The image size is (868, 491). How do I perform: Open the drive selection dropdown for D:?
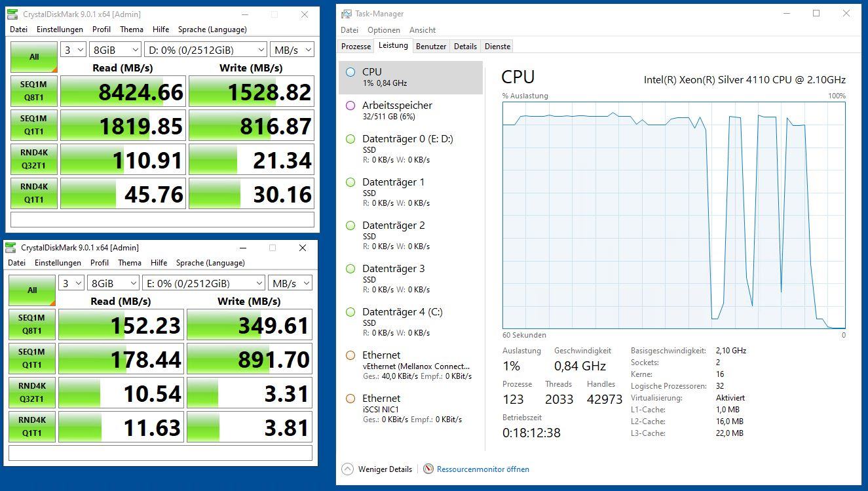coord(206,49)
